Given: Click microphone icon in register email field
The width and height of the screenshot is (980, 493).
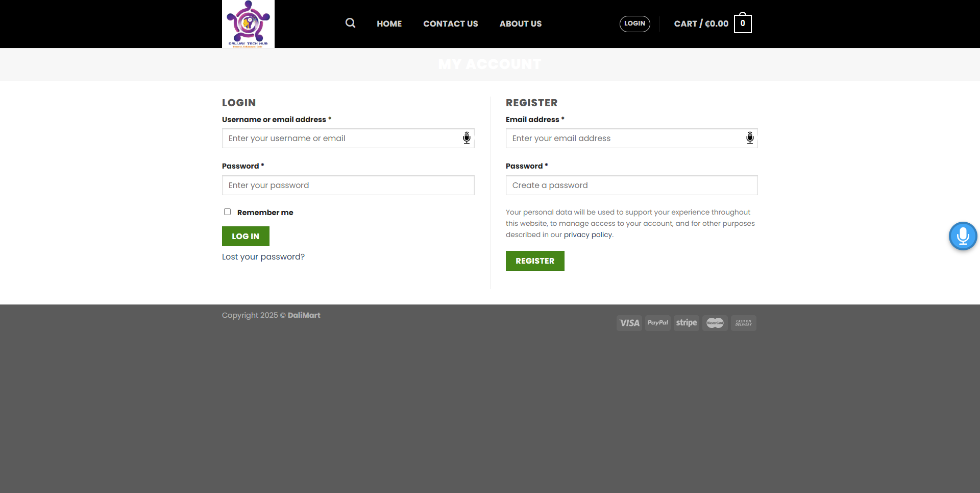Looking at the screenshot, I should [x=750, y=138].
